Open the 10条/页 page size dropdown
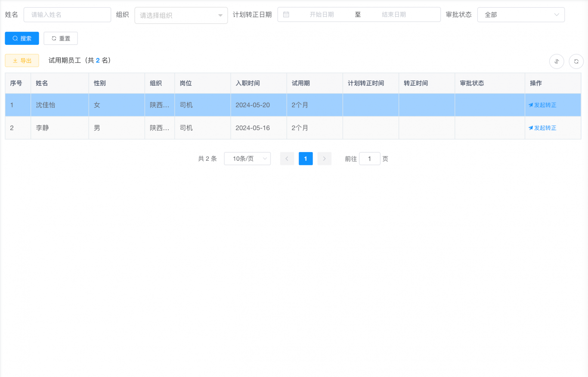The image size is (588, 377). point(248,159)
